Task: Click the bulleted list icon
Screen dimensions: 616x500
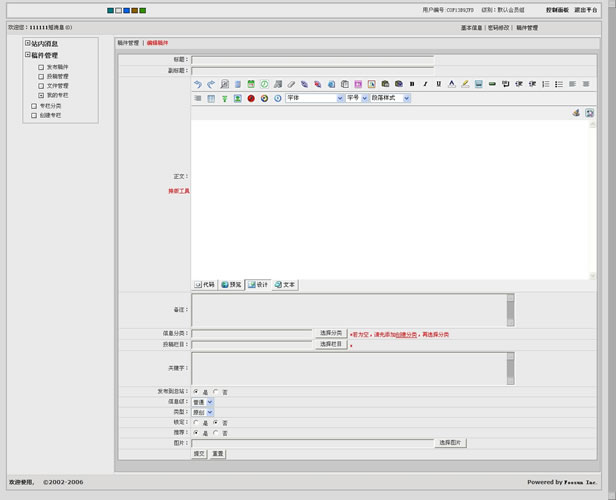Action: click(559, 84)
